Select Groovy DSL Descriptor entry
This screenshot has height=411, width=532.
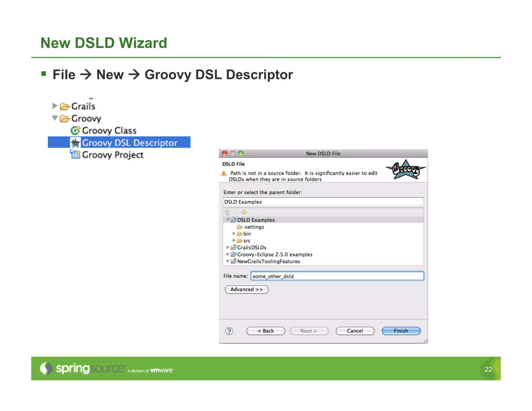[x=119, y=142]
